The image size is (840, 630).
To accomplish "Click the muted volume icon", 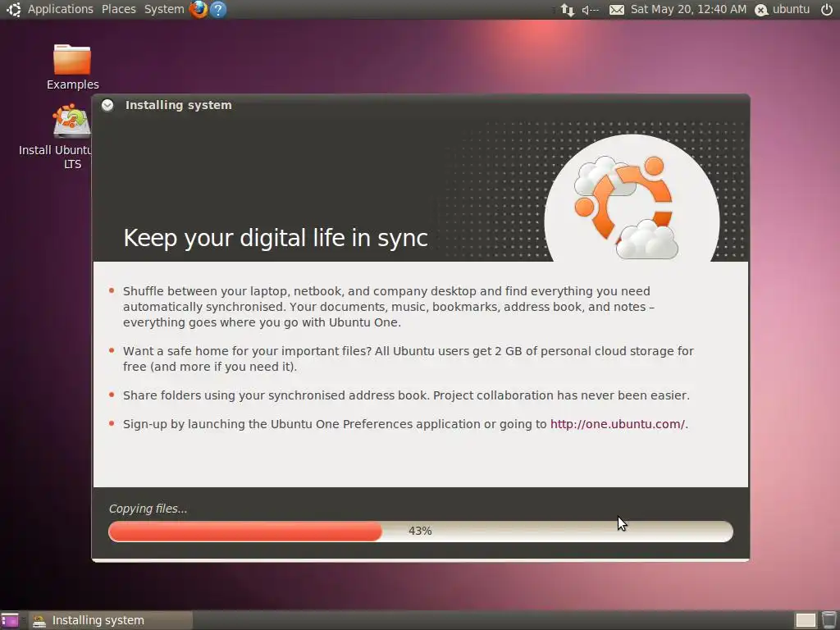I will (591, 10).
